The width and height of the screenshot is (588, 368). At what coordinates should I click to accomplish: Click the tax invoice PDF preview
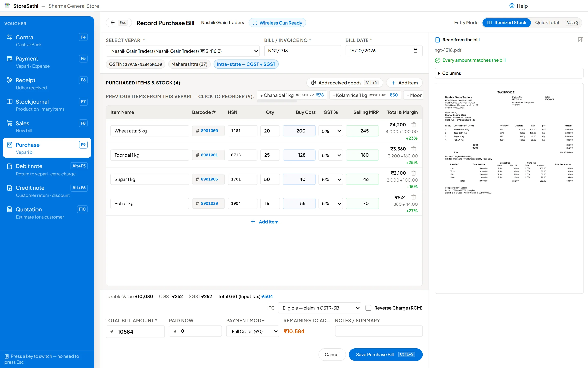coord(509,188)
